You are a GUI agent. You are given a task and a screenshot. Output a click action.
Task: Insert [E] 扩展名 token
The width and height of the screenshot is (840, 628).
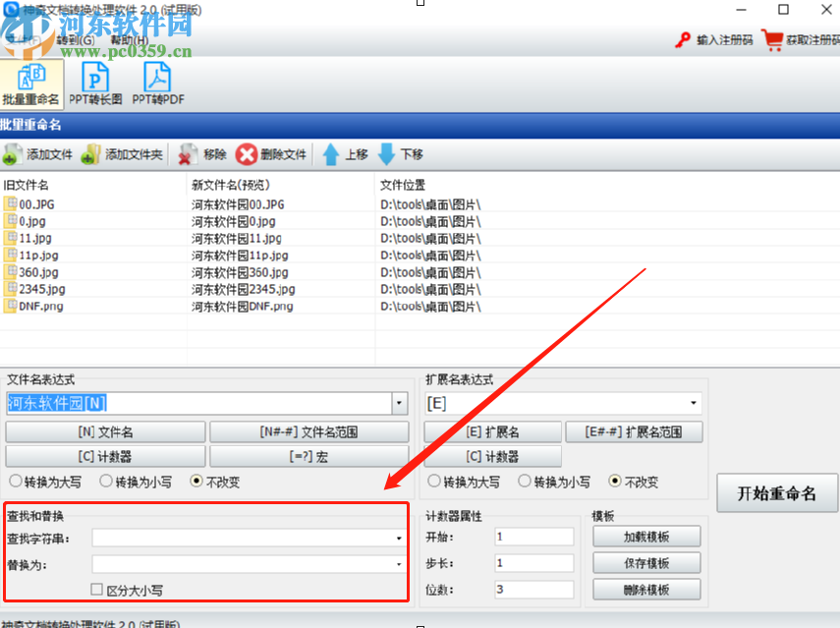pyautogui.click(x=493, y=431)
